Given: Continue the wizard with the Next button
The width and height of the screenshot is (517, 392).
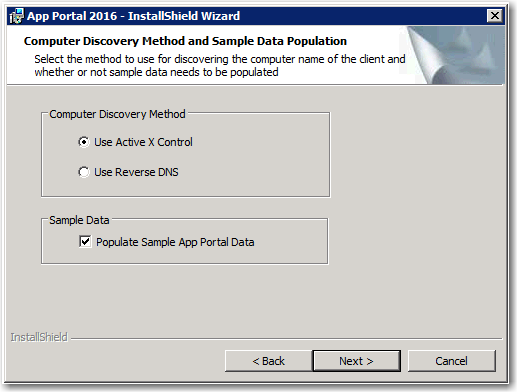Looking at the screenshot, I should coord(356,361).
